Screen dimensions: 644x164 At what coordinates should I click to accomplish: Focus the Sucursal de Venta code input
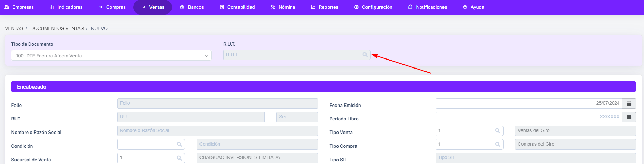click(146, 158)
